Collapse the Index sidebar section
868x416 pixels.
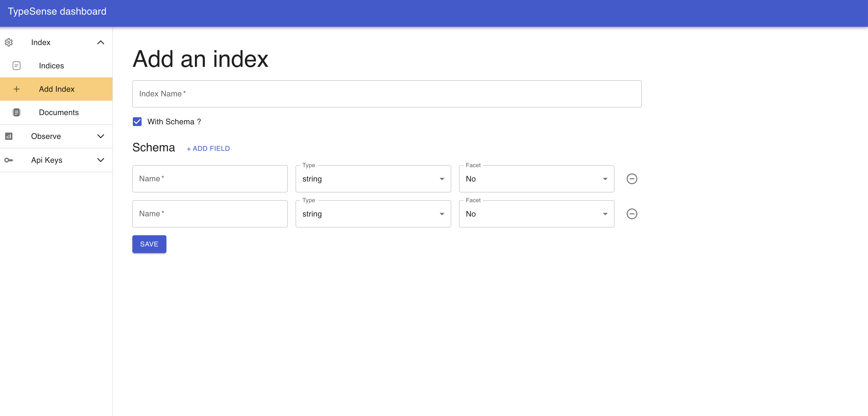(x=100, y=42)
